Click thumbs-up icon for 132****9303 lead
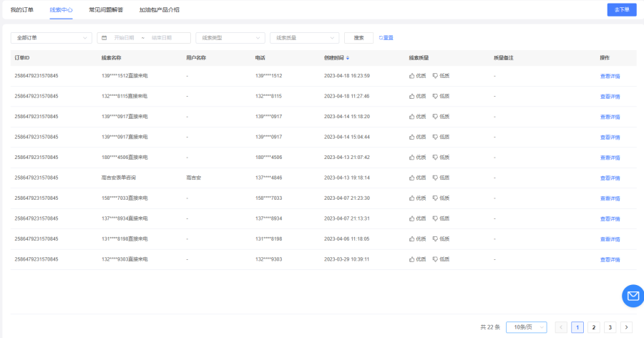 pyautogui.click(x=411, y=259)
